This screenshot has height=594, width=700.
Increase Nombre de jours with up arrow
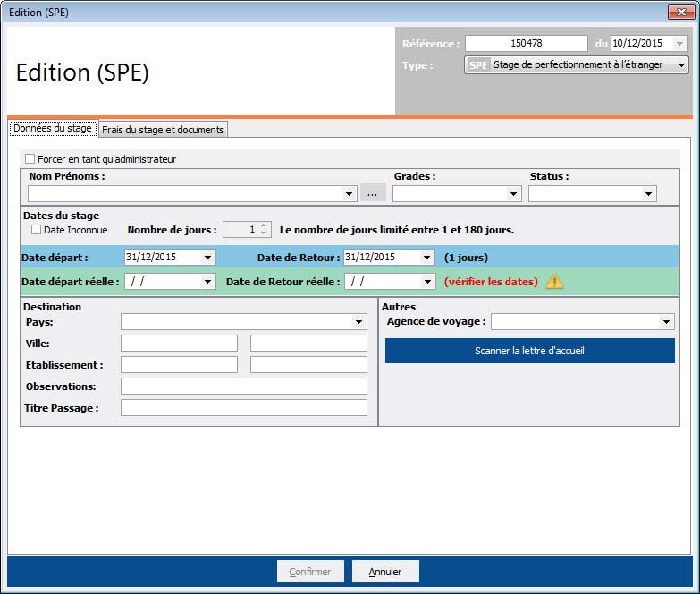click(264, 225)
